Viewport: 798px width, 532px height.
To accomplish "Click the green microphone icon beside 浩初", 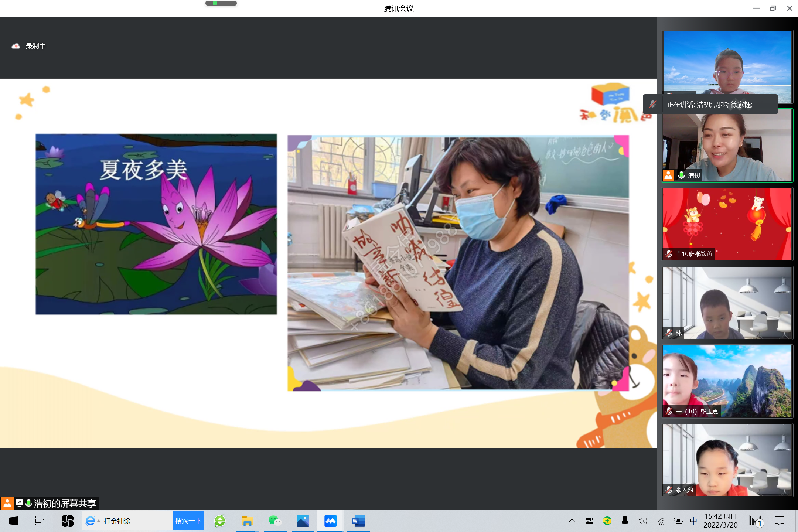I will click(x=682, y=175).
